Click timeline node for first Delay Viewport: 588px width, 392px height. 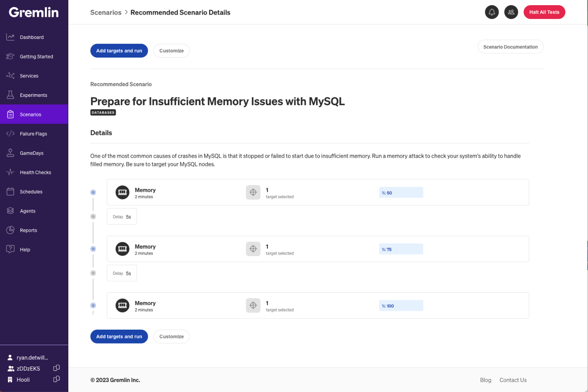[93, 216]
